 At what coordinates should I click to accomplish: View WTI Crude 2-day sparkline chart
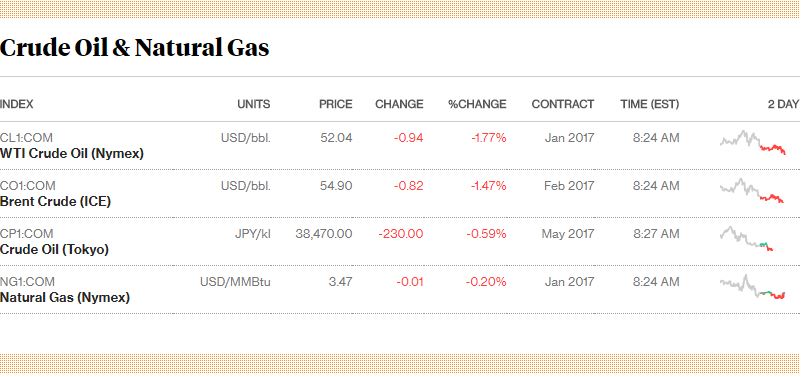tap(753, 143)
